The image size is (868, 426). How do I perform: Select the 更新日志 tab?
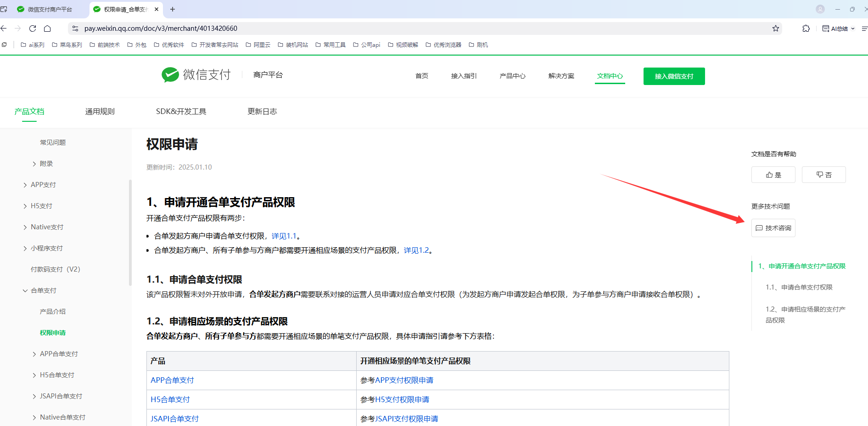[x=263, y=111]
